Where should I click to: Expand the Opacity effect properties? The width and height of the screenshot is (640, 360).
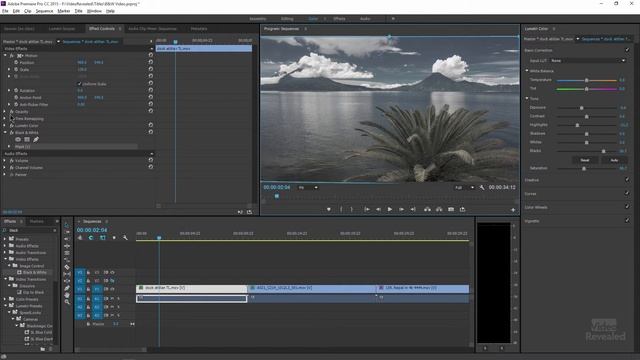(5, 111)
